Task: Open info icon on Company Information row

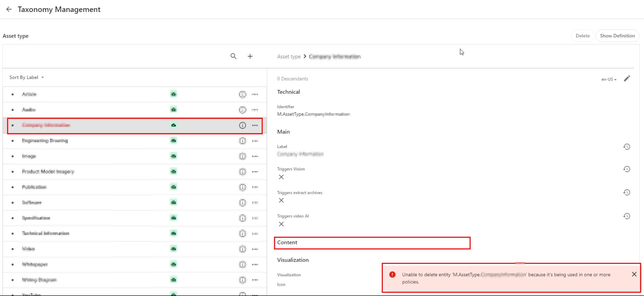Action: (x=242, y=125)
